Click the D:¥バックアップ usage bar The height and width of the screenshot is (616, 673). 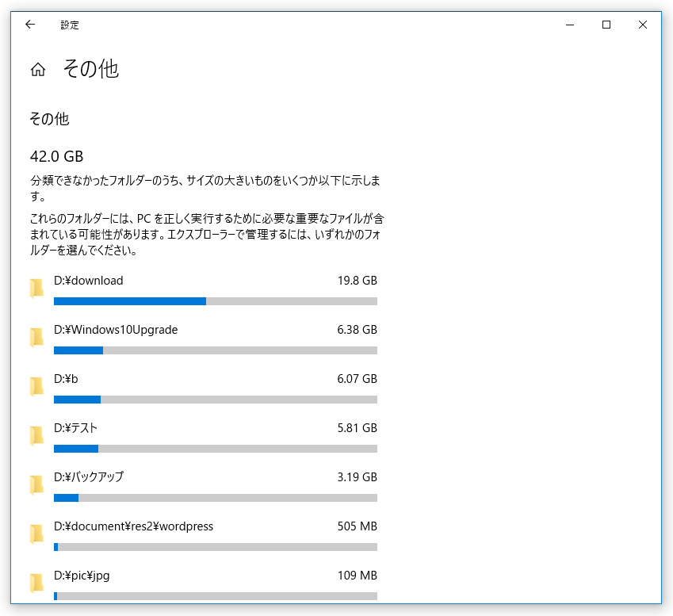pos(216,498)
